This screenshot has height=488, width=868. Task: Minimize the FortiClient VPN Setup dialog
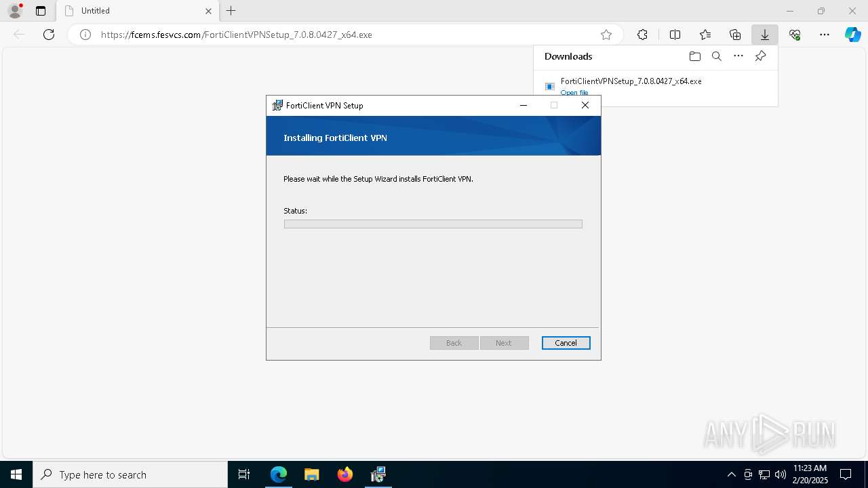coord(524,105)
